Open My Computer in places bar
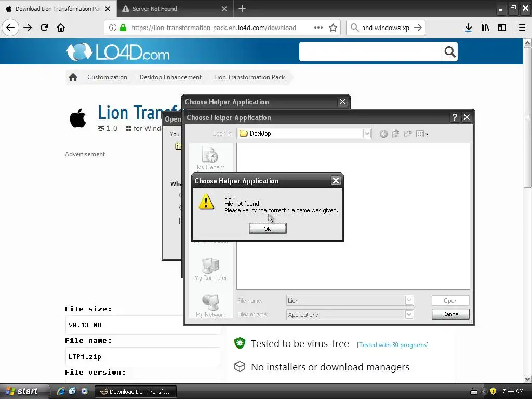This screenshot has width=532, height=399. [210, 270]
